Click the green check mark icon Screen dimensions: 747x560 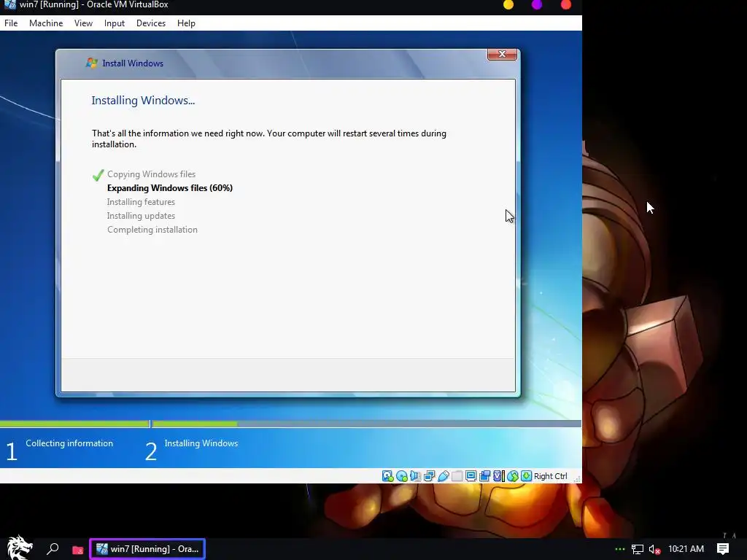click(x=98, y=175)
